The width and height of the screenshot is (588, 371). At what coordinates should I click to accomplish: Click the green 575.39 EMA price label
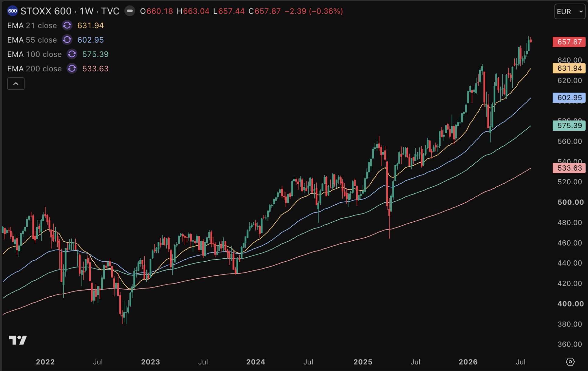pos(569,125)
